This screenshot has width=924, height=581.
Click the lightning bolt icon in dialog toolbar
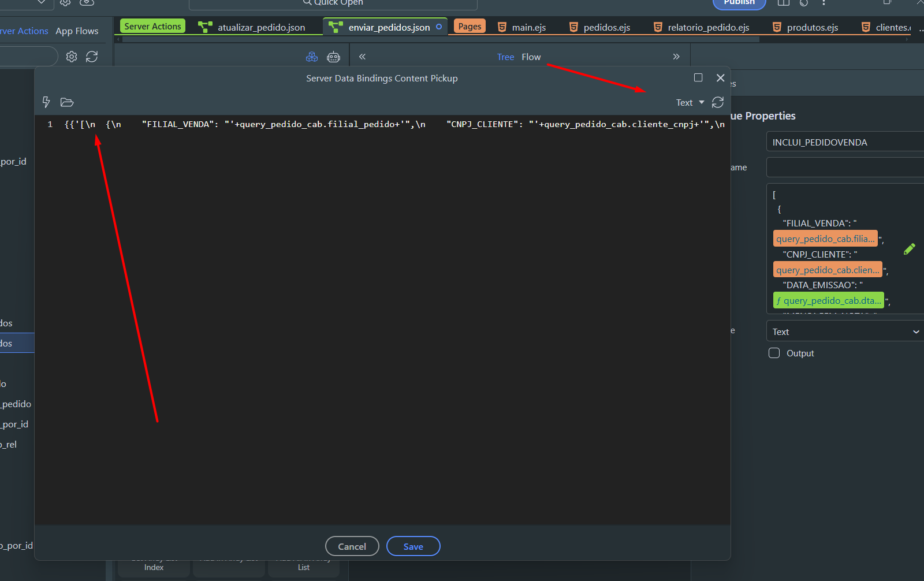46,102
